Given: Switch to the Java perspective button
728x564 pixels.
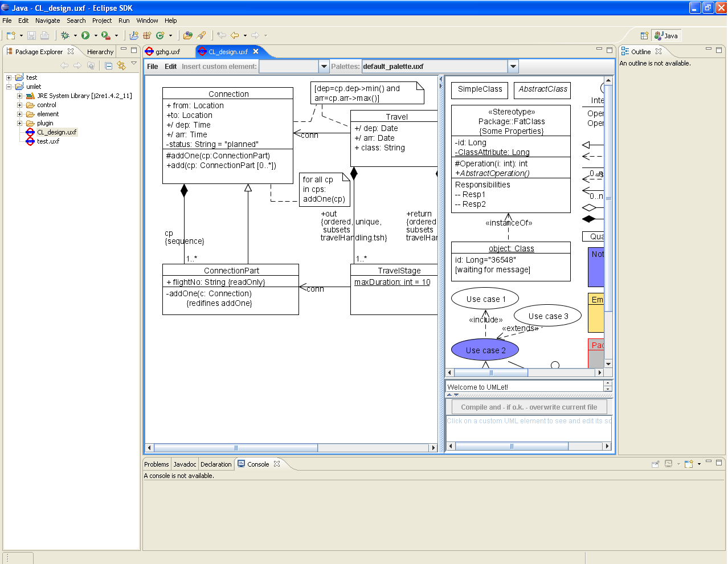Looking at the screenshot, I should pos(666,35).
